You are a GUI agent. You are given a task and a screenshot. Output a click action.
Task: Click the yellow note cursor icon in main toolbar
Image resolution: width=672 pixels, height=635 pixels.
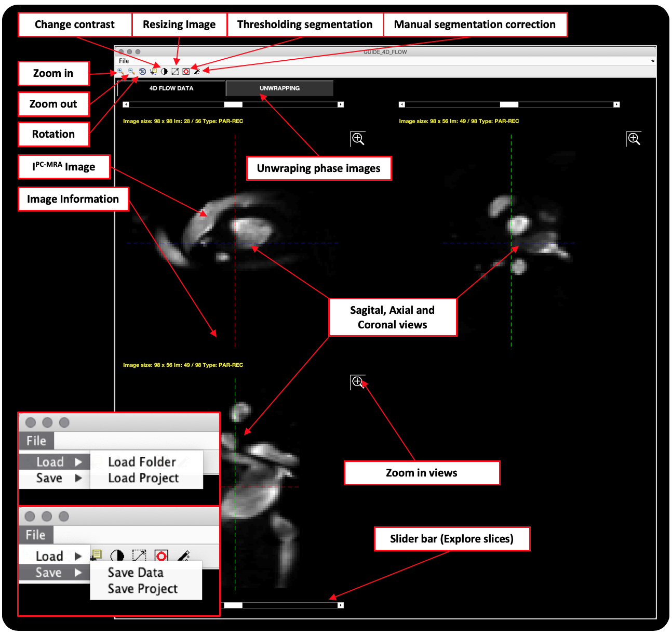(153, 71)
